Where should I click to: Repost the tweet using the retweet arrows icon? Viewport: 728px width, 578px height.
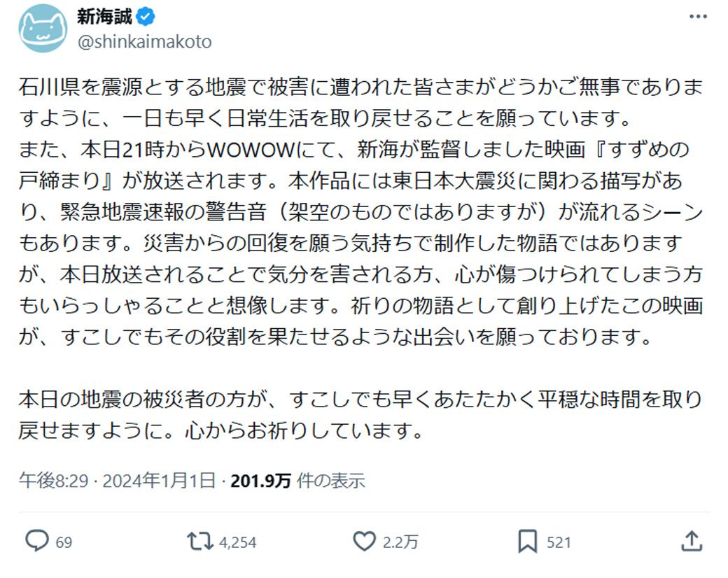(x=201, y=541)
